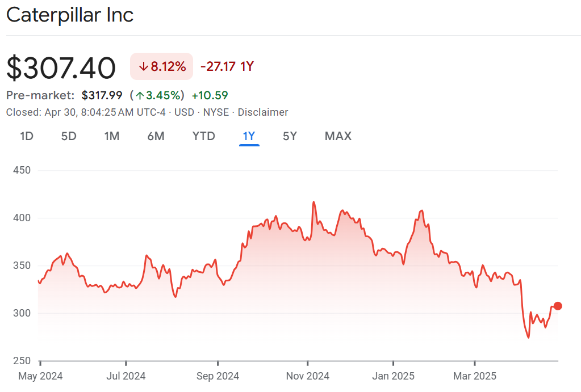
Task: Click the pre-market price $317.99
Action: (102, 95)
